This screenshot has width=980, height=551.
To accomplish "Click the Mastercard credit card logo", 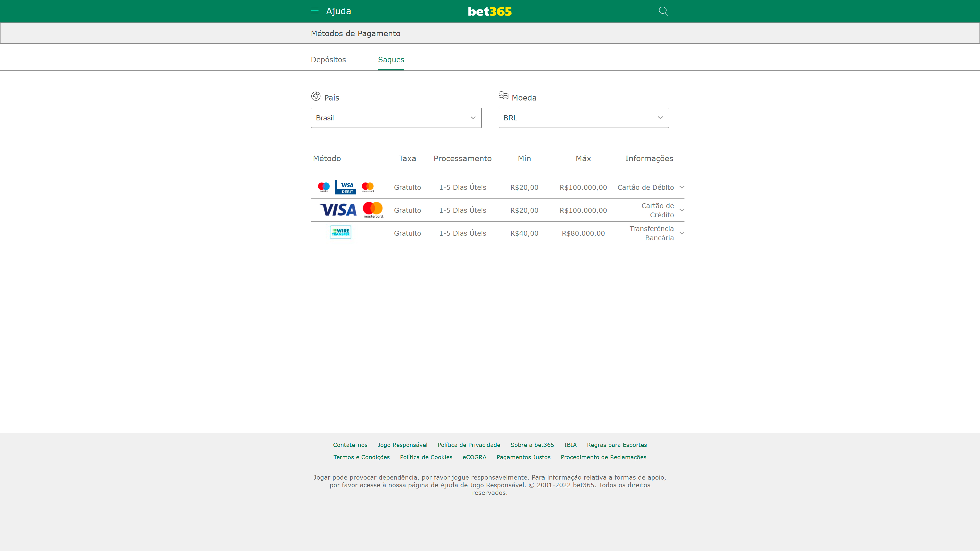I will (373, 210).
